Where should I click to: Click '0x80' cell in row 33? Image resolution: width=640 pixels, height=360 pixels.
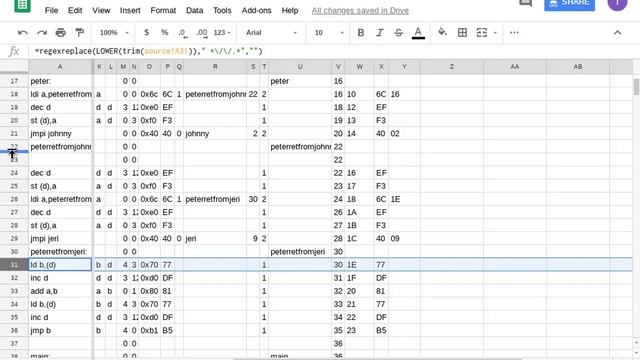149,291
